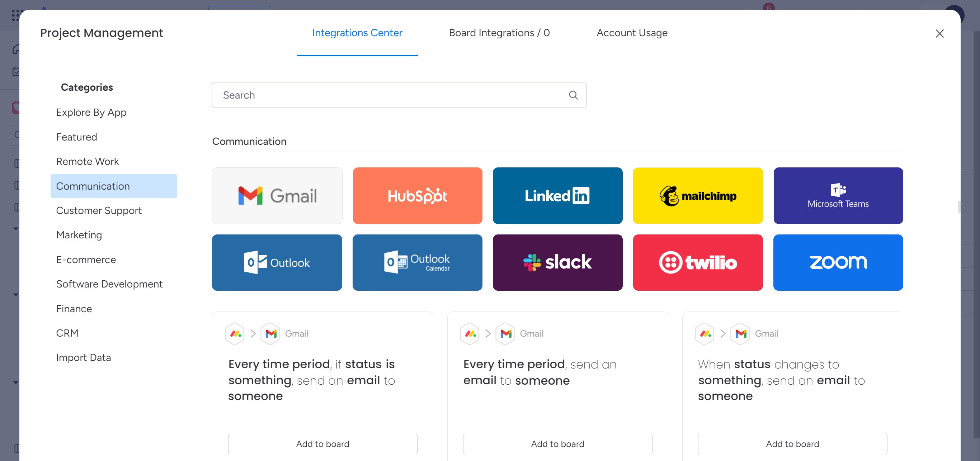Select the Zoom integration tile
The width and height of the screenshot is (980, 461).
(x=838, y=263)
